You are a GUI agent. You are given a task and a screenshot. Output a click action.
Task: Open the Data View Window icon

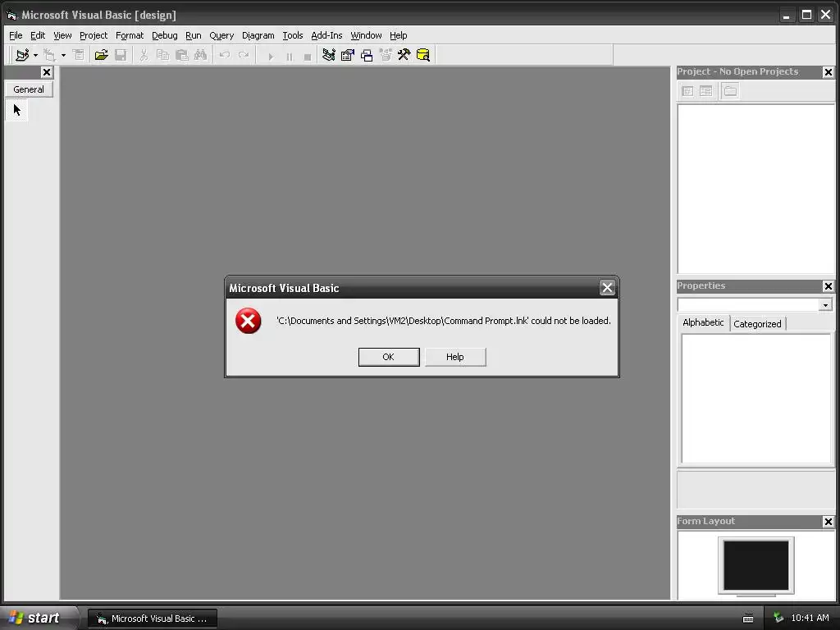tap(422, 55)
